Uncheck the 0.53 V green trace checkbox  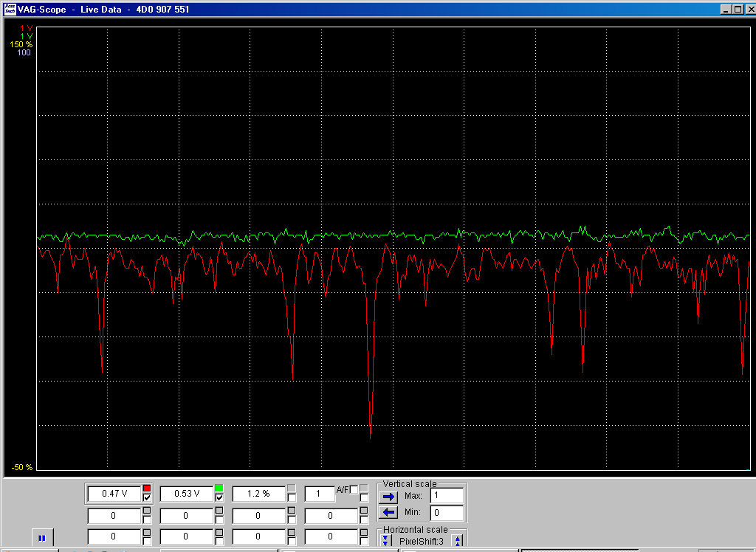(x=219, y=498)
